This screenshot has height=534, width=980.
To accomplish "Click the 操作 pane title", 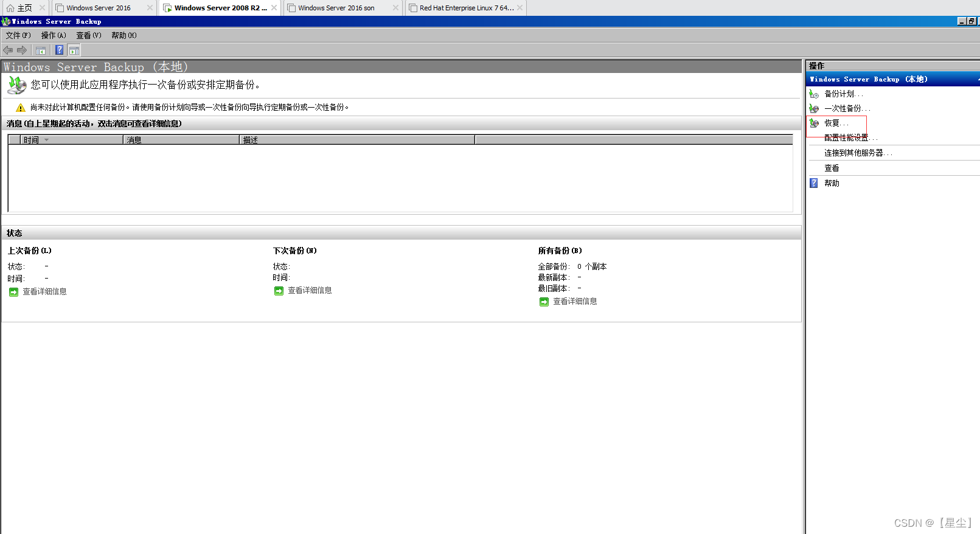I will coord(816,66).
